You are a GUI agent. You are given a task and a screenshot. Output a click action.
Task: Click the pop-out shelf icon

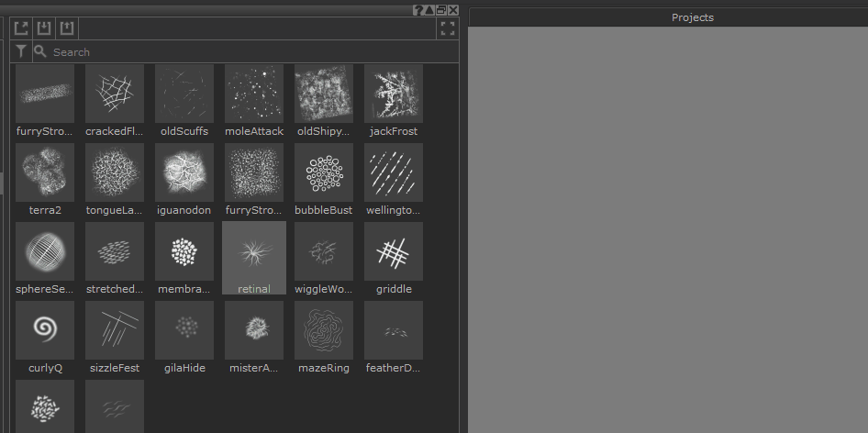point(22,28)
